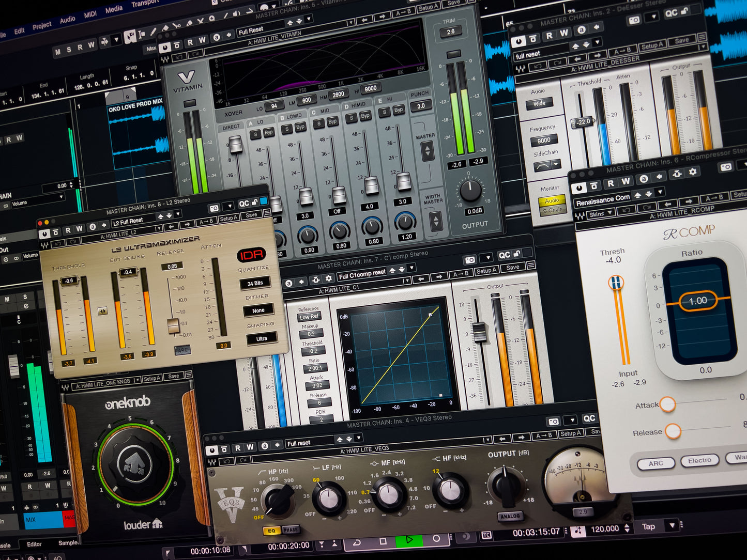Click the IDR logo in L2

click(x=251, y=255)
